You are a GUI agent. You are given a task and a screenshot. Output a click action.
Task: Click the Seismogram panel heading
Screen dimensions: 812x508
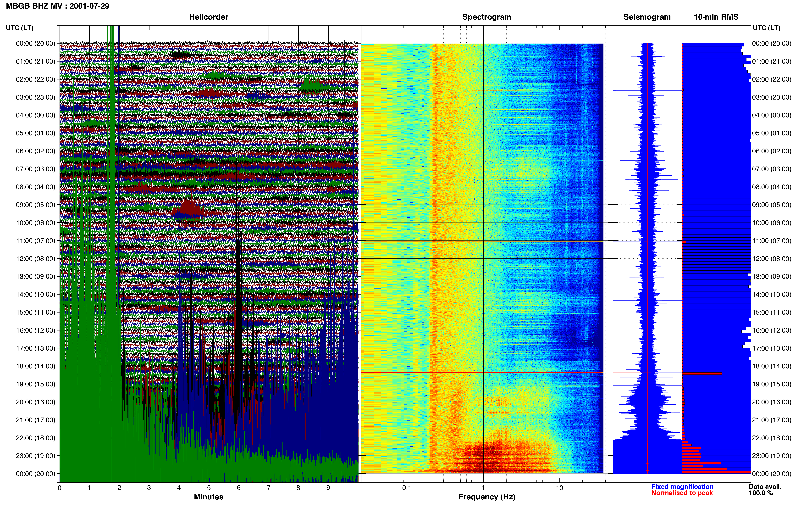pyautogui.click(x=647, y=17)
